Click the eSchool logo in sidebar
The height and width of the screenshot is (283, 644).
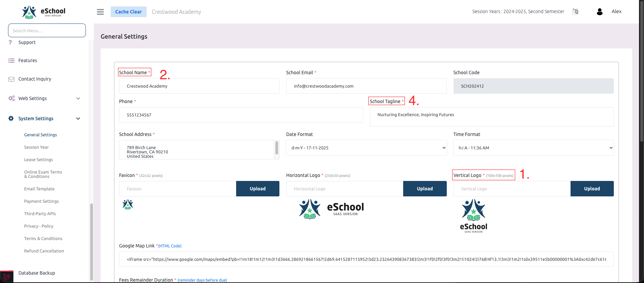tap(44, 12)
